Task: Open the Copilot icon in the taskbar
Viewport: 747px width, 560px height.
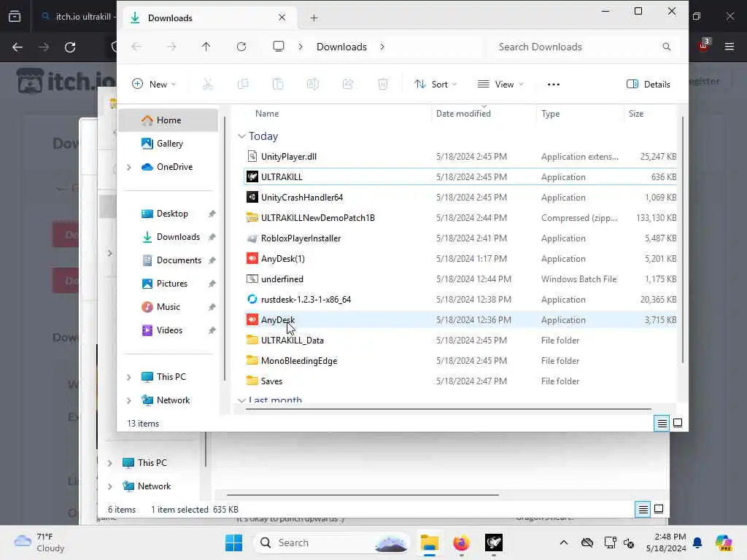Action: click(724, 542)
